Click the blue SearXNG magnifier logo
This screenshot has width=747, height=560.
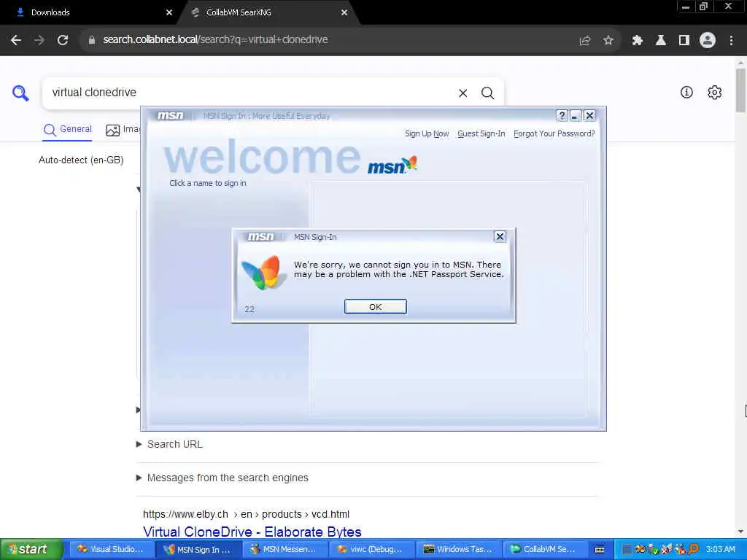[20, 93]
